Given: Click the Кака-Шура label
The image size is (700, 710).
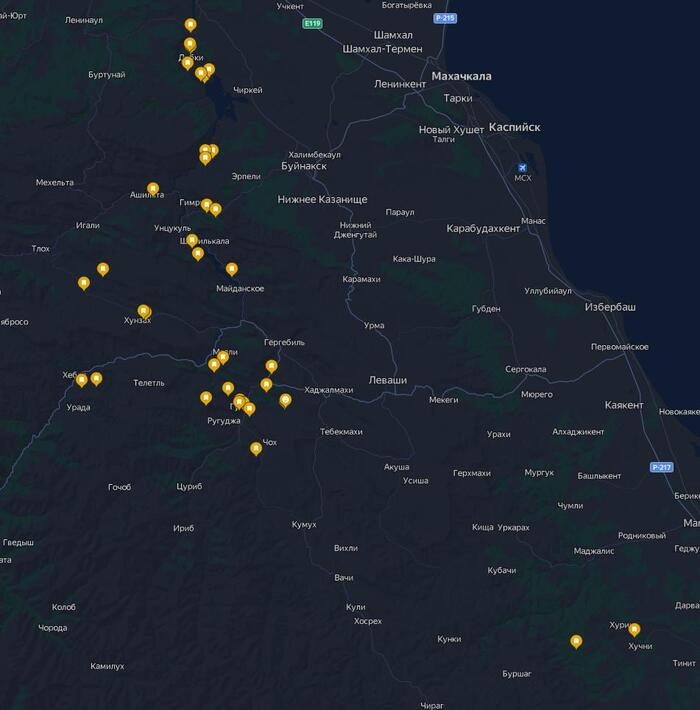Looking at the screenshot, I should (x=414, y=259).
